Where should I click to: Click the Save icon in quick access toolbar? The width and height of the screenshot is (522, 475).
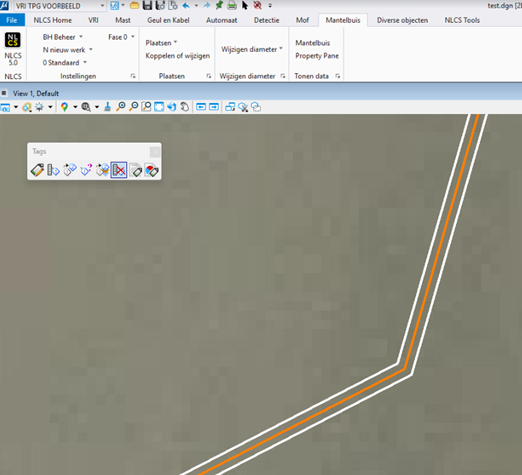pyautogui.click(x=147, y=5)
